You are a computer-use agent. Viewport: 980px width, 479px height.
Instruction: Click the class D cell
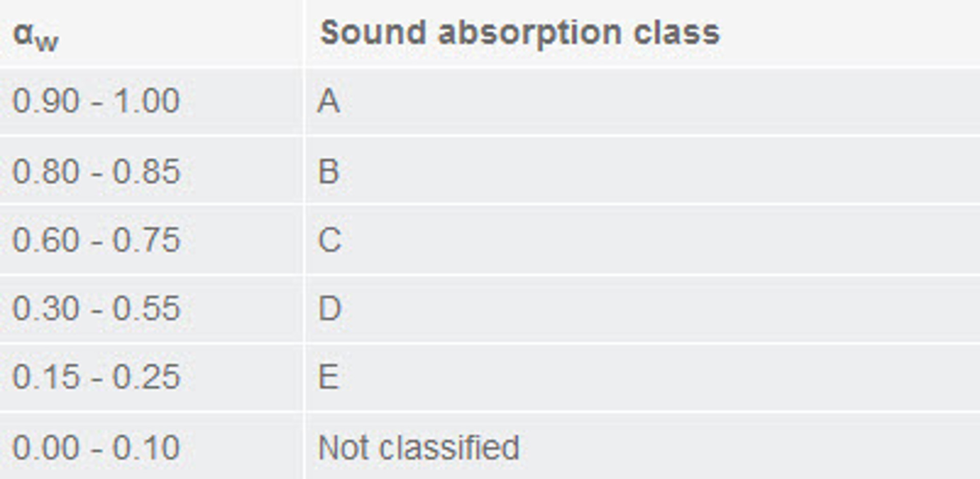(329, 308)
